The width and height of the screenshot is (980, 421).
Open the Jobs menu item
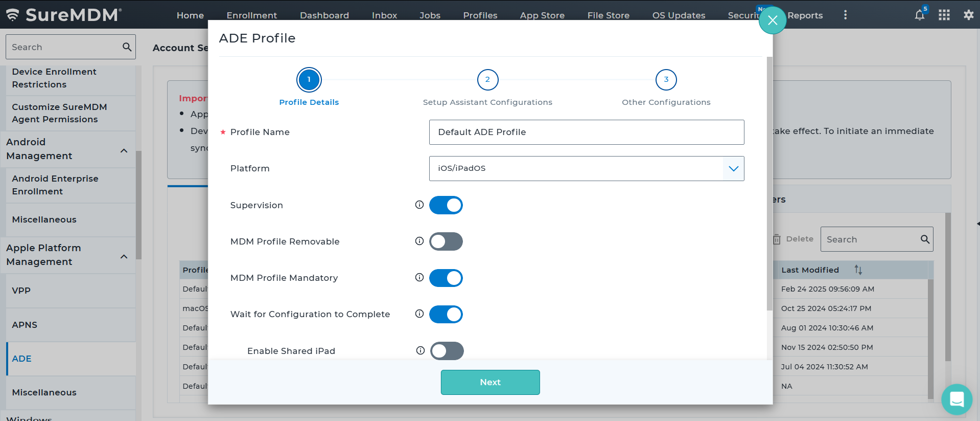point(429,15)
